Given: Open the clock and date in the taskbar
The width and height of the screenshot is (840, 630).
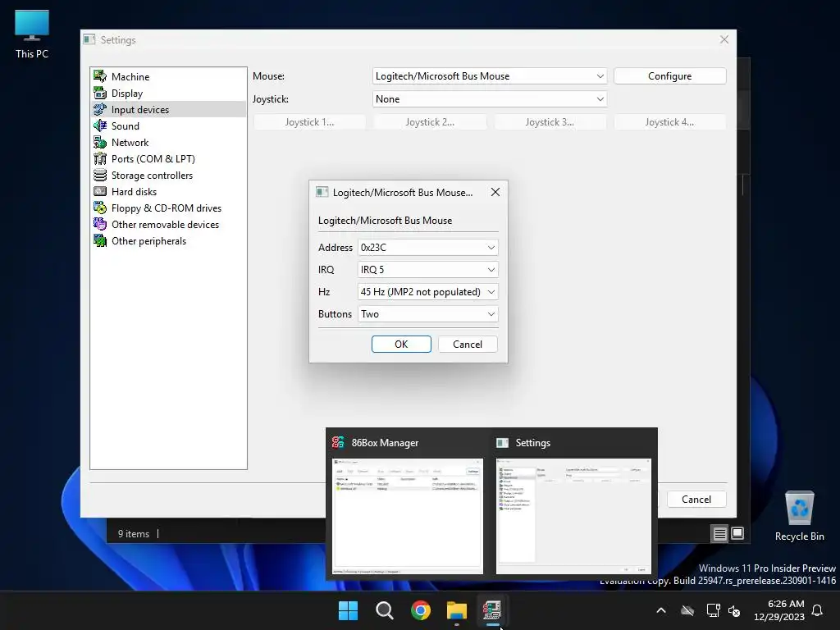Looking at the screenshot, I should [779, 610].
